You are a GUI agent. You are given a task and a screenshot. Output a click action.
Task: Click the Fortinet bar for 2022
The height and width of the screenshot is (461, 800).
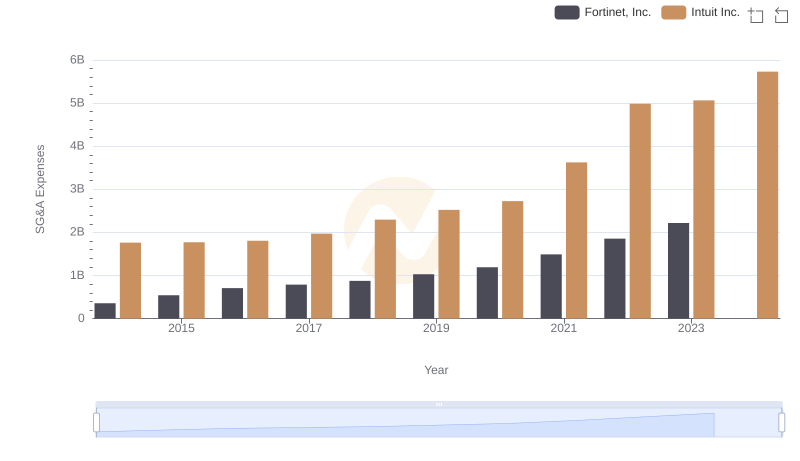point(614,278)
